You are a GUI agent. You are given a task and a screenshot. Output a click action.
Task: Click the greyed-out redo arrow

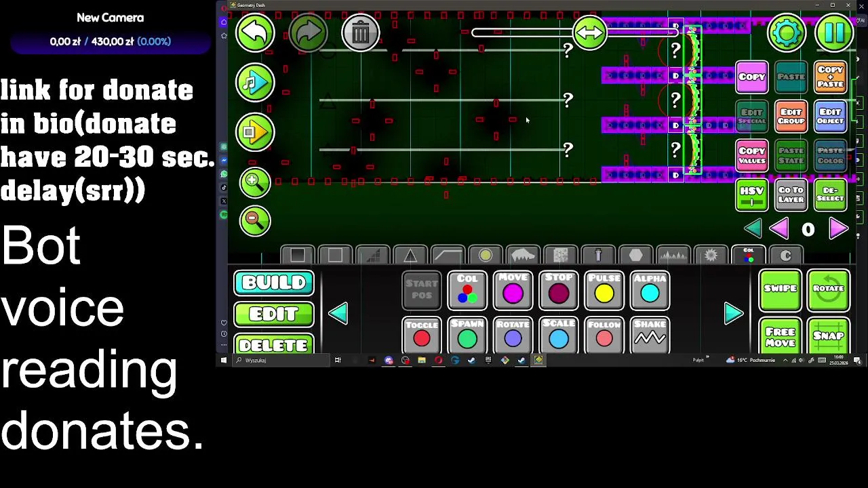[x=308, y=32]
